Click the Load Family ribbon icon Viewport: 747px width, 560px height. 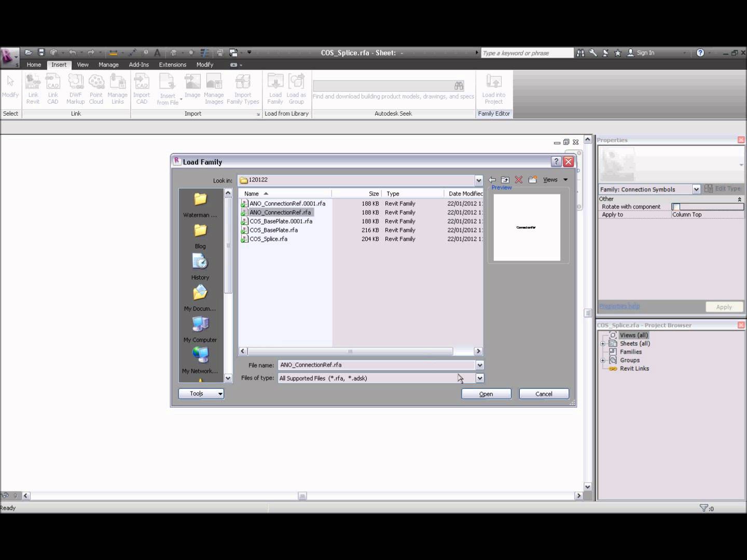click(x=275, y=88)
